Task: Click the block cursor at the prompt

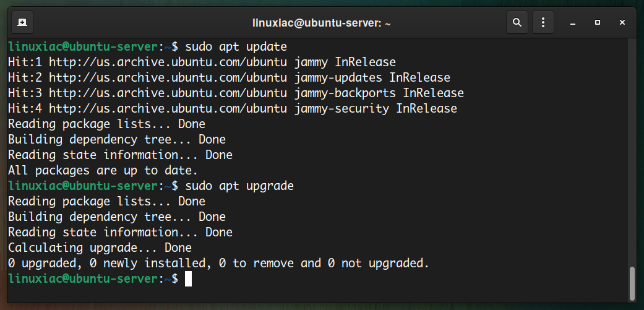Action: point(188,279)
